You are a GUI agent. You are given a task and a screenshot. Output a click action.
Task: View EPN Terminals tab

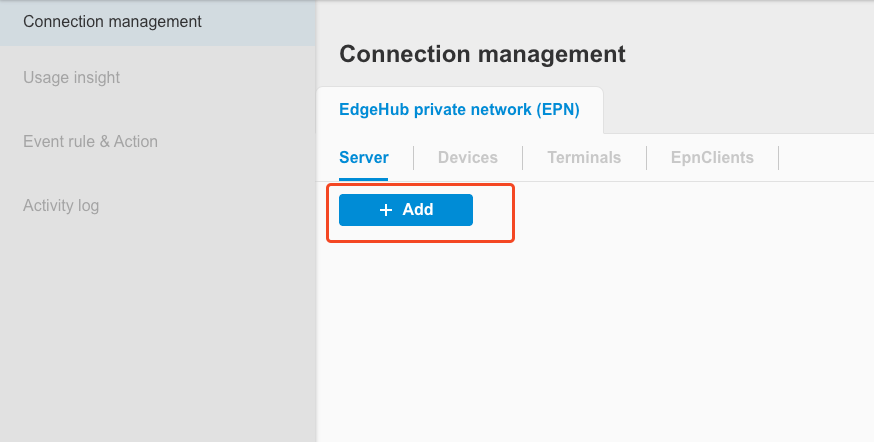(584, 158)
